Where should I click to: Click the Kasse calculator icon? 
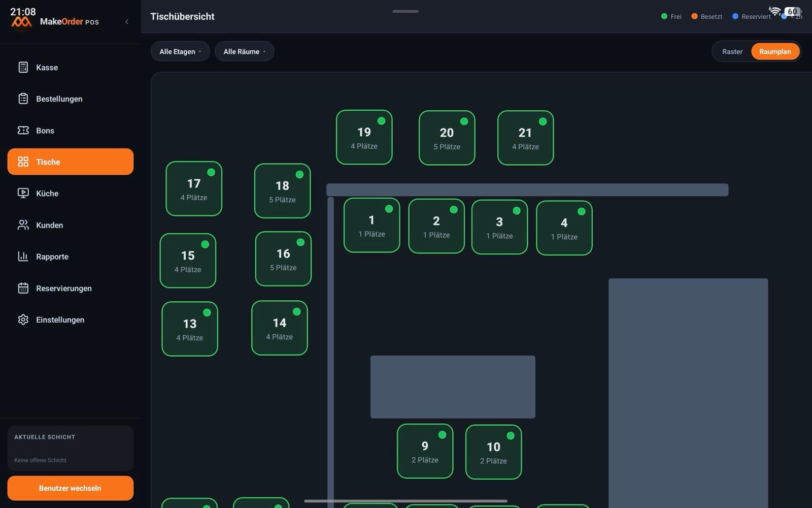tap(23, 67)
